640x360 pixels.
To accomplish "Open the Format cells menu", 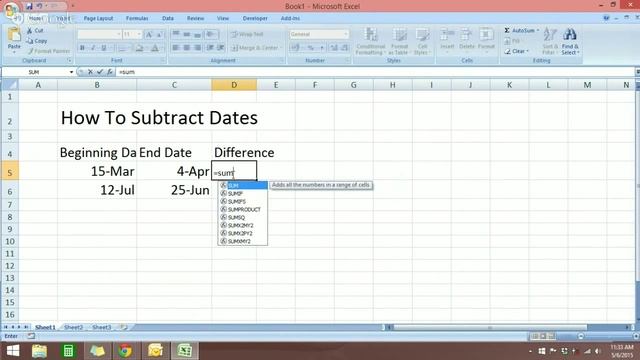I will (486, 40).
